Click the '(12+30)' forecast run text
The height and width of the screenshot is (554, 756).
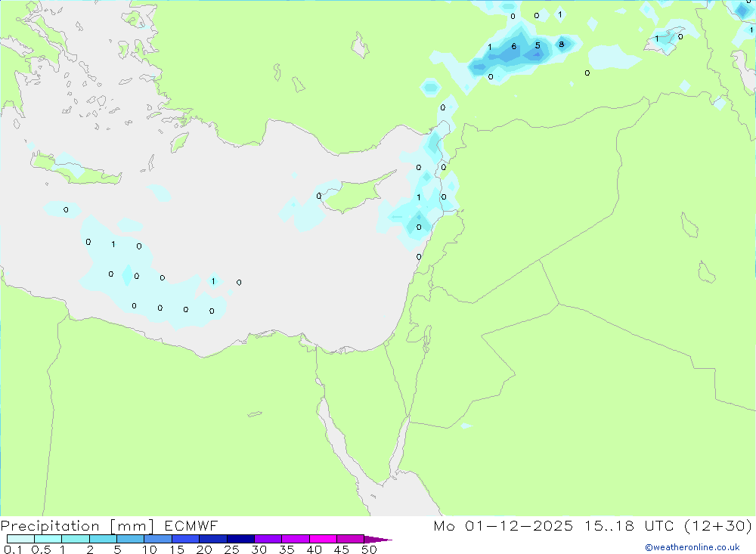click(718, 526)
